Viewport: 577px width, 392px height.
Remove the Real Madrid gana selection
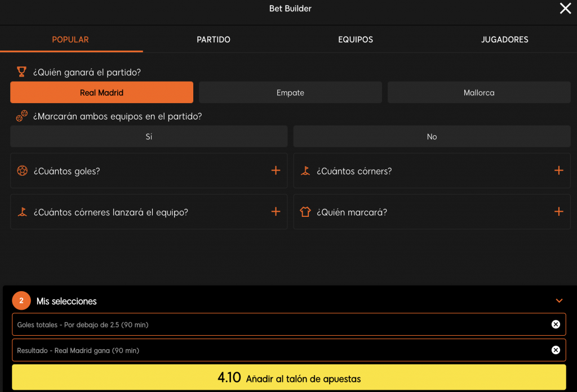pyautogui.click(x=556, y=350)
